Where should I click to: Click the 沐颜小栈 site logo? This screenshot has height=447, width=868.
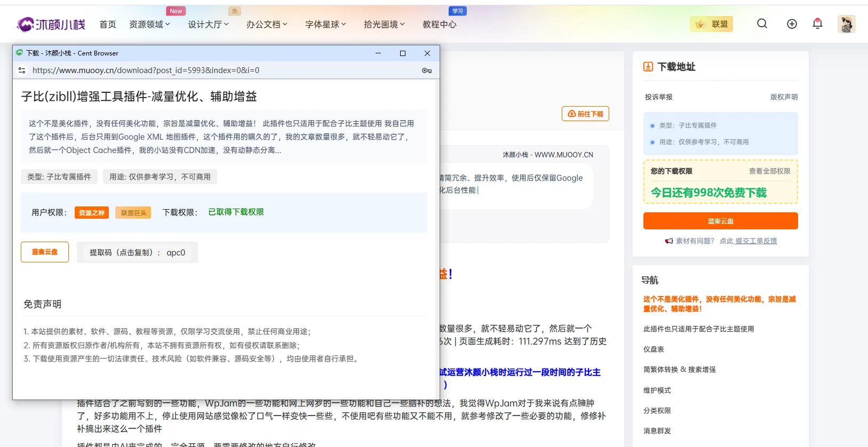(x=51, y=24)
